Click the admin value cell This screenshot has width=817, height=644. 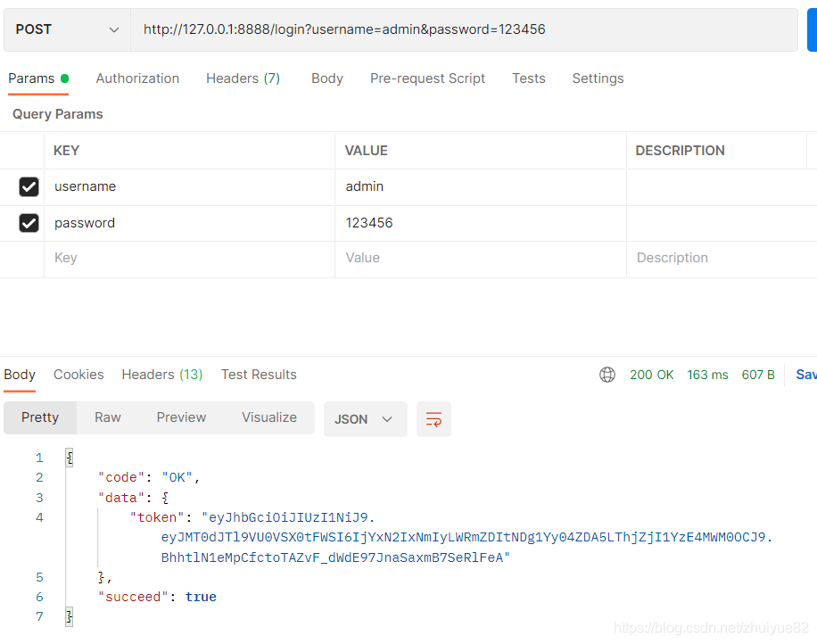(x=481, y=186)
